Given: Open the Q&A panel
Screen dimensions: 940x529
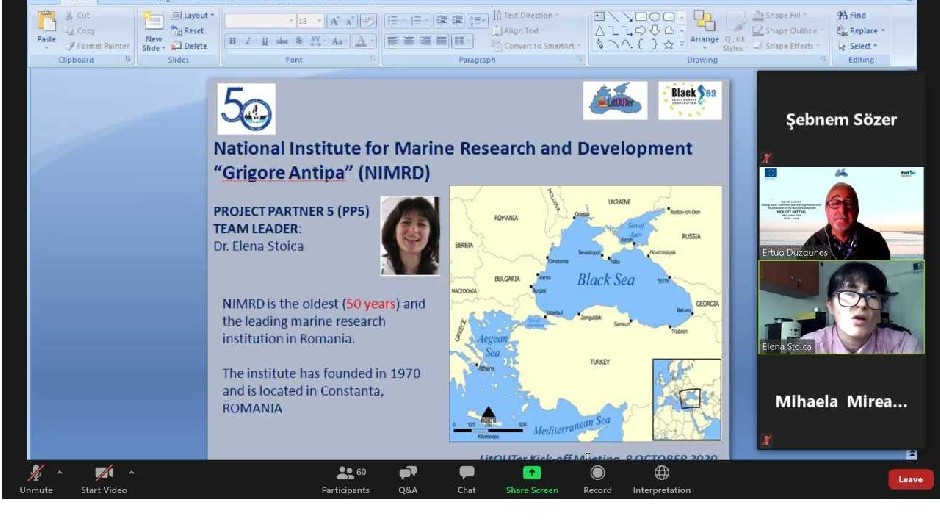Looking at the screenshot, I should point(407,474).
